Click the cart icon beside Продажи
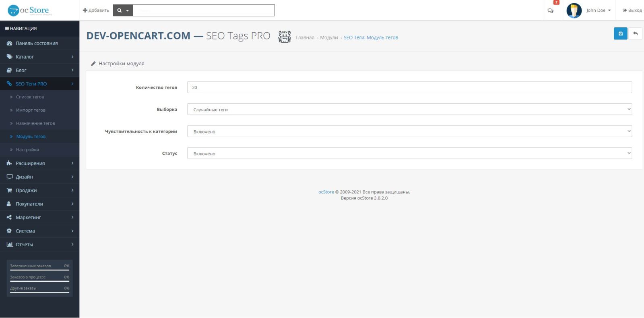This screenshot has height=318, width=644. (x=9, y=190)
